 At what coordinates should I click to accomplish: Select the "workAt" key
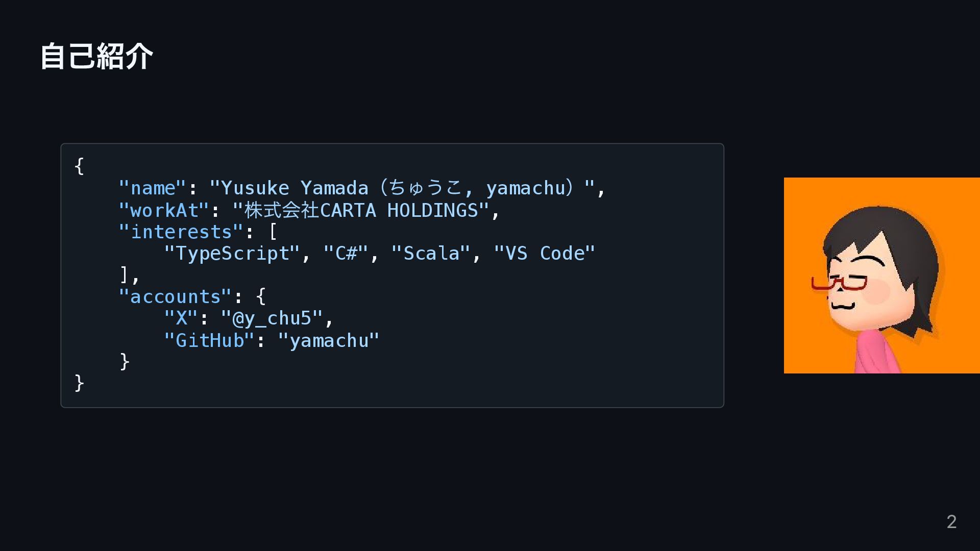(163, 210)
